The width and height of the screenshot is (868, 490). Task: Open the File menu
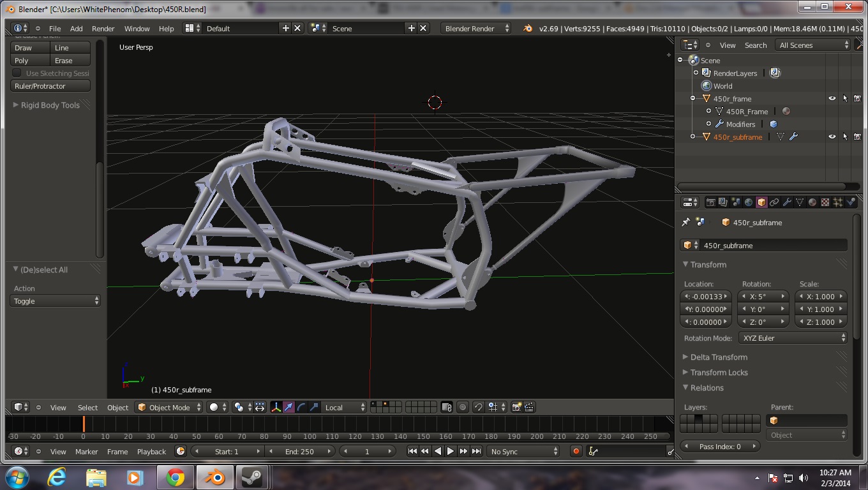coord(55,28)
